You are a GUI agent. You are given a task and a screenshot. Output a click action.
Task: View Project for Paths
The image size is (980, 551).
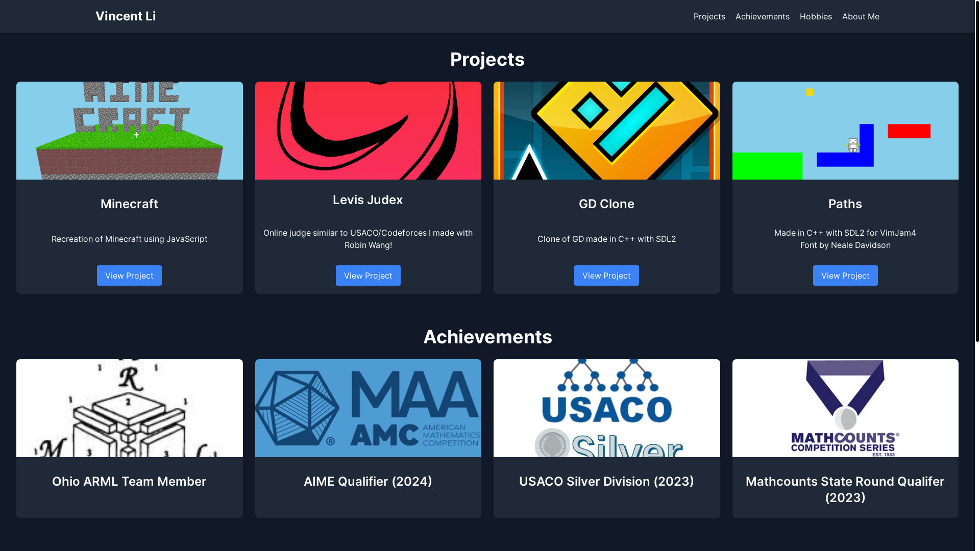pos(845,275)
